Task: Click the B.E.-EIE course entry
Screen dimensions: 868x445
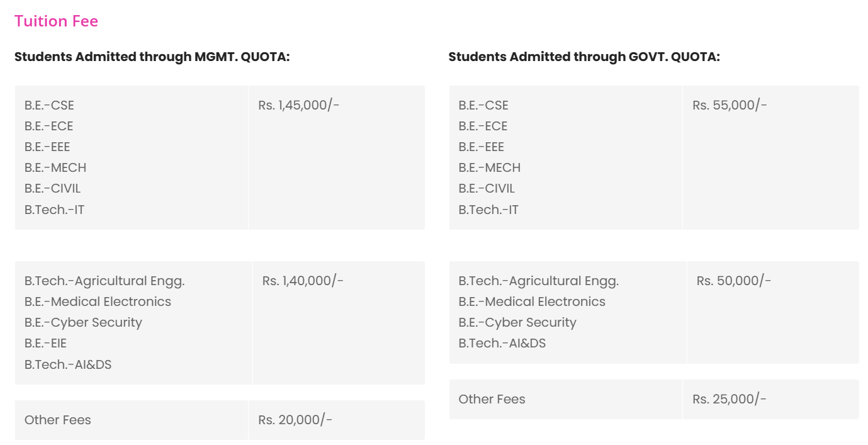Action: click(45, 343)
